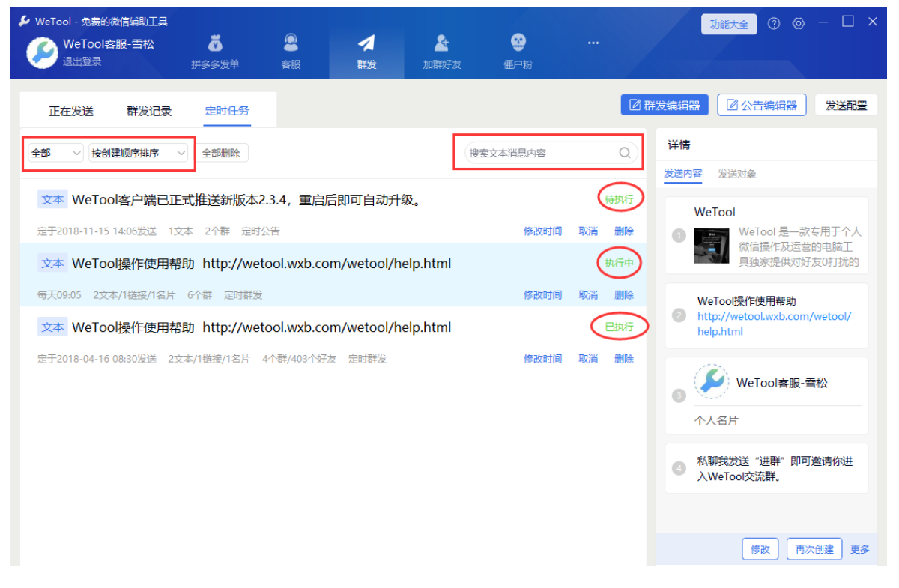Click 定于2018-11-15 14:06发送 schedule text
Screen dimensions: 899x588
[97, 231]
